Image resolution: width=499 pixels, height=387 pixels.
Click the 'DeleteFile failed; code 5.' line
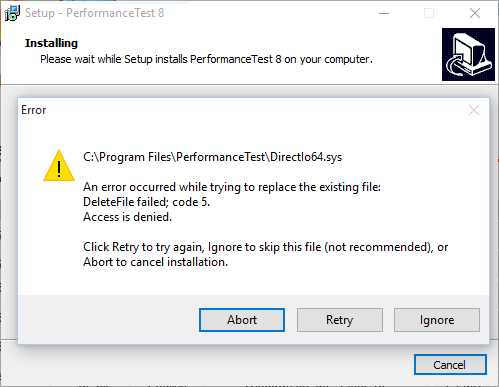146,202
